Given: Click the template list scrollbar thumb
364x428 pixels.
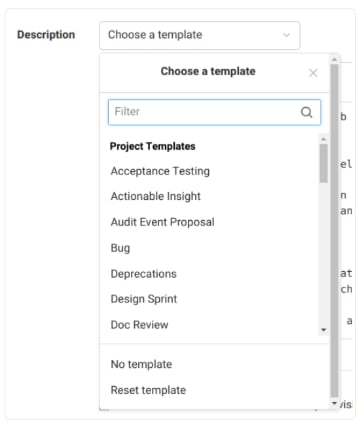Looking at the screenshot, I should coord(323,163).
